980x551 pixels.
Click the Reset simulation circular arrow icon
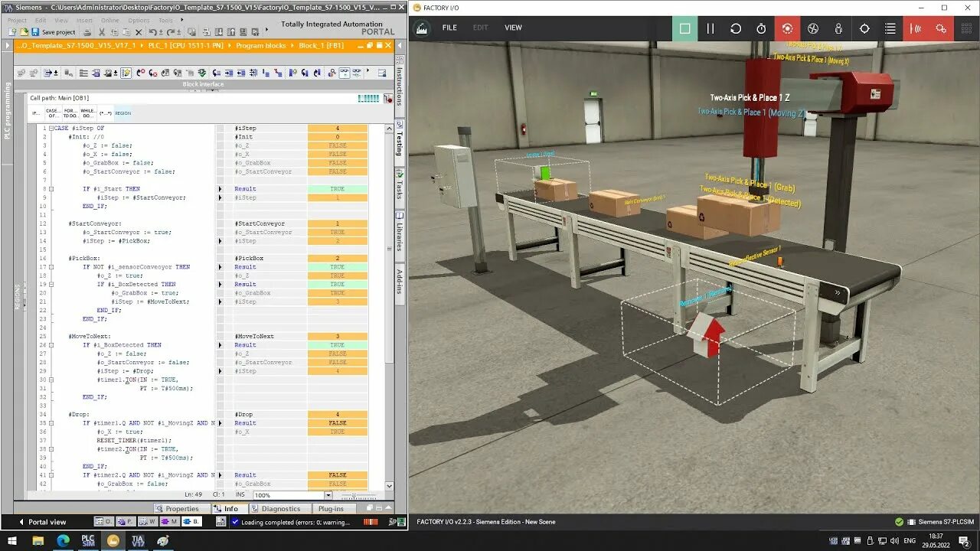coord(736,28)
